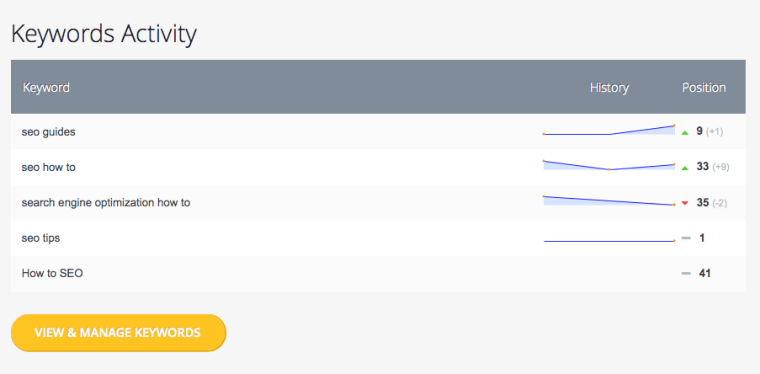This screenshot has width=760, height=374.
Task: Open the seo how to history sparkline
Action: pyautogui.click(x=609, y=165)
